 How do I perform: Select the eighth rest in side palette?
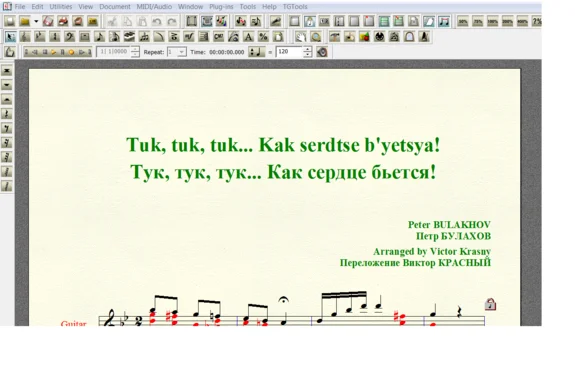click(x=7, y=128)
